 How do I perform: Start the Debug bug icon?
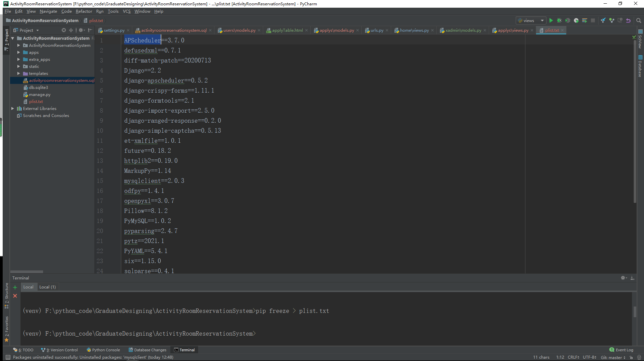[559, 20]
